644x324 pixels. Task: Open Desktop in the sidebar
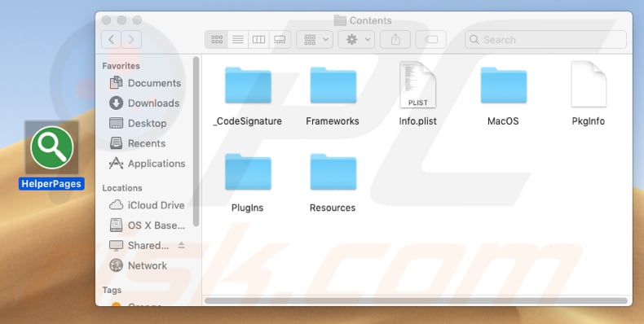point(138,124)
